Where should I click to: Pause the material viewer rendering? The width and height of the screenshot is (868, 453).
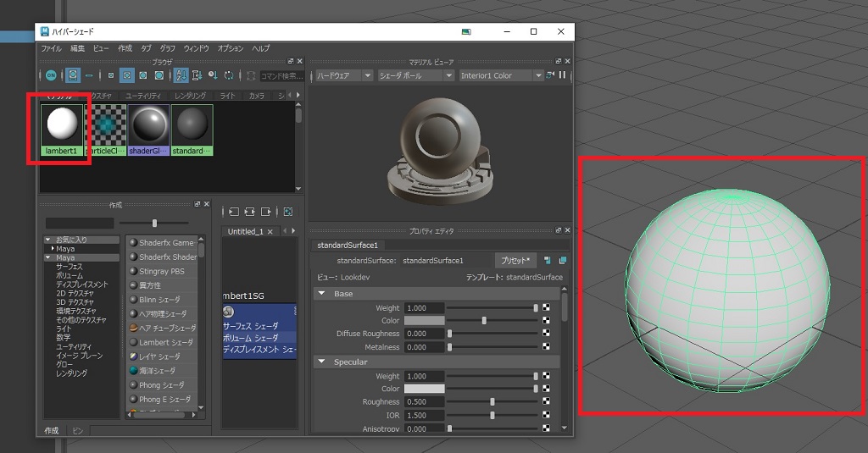[x=563, y=75]
